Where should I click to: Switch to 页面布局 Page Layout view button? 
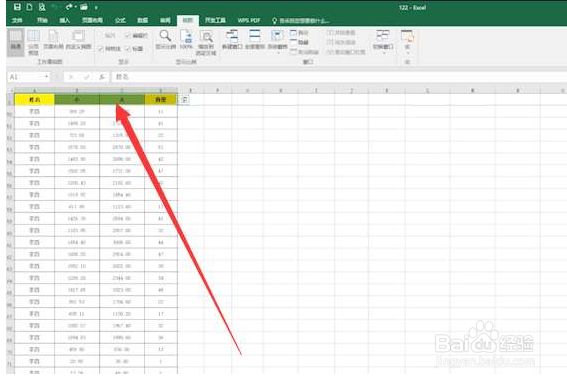click(53, 40)
